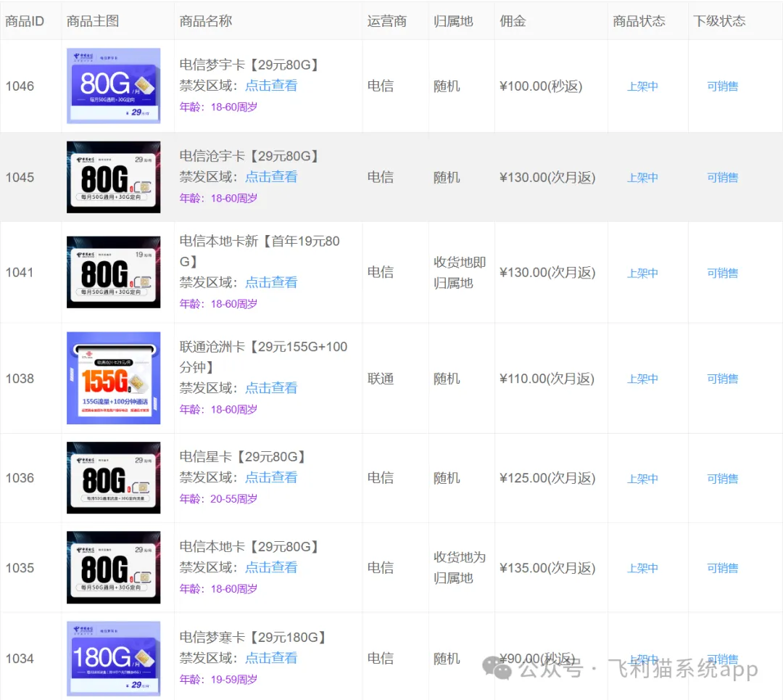Viewport: 783px width, 700px height.
Task: Select 收货地为归属地 in row 1035
Action: (460, 567)
